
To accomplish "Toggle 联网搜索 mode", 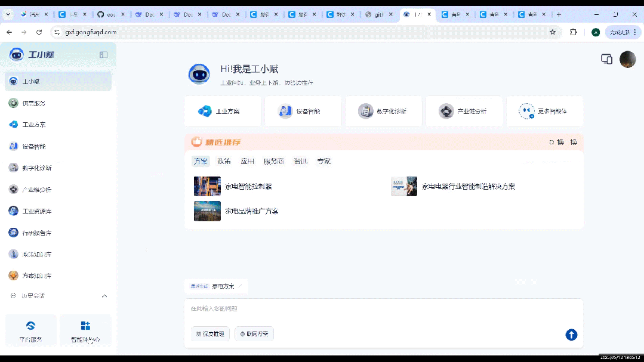I will click(254, 334).
